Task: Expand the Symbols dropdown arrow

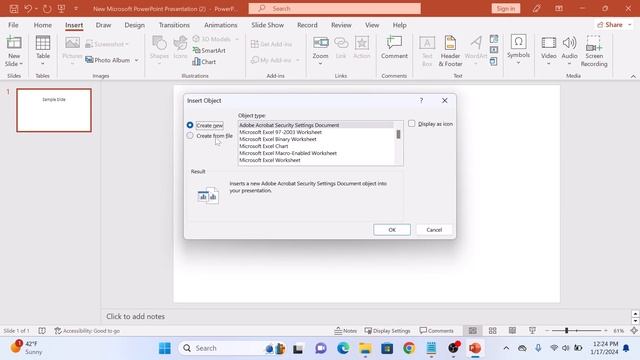Action: 518,63
